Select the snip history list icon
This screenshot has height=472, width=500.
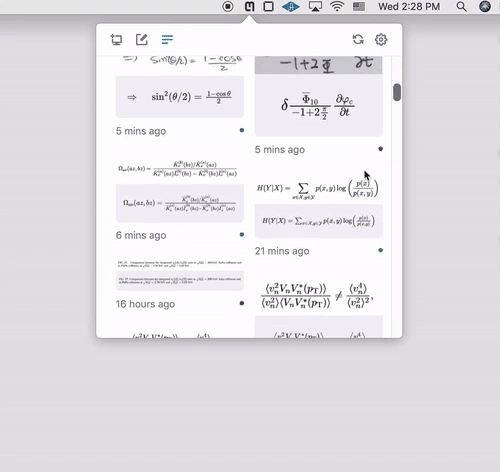tap(167, 39)
